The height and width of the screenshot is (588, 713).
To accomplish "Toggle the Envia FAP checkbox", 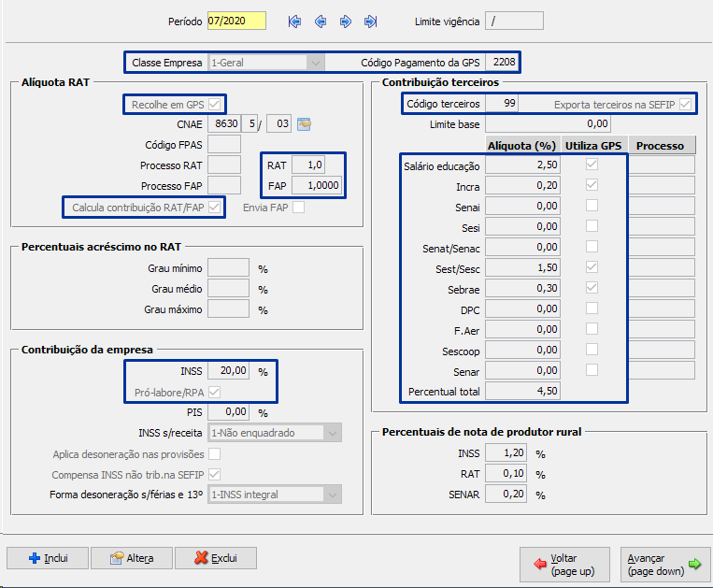I will click(298, 208).
